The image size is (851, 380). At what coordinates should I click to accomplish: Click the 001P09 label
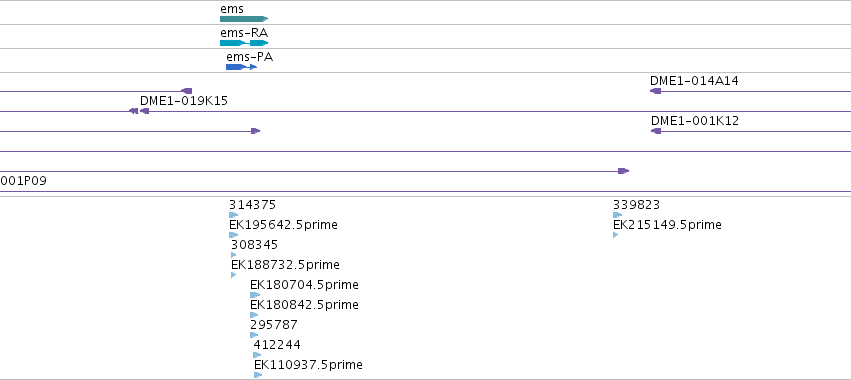tap(23, 181)
